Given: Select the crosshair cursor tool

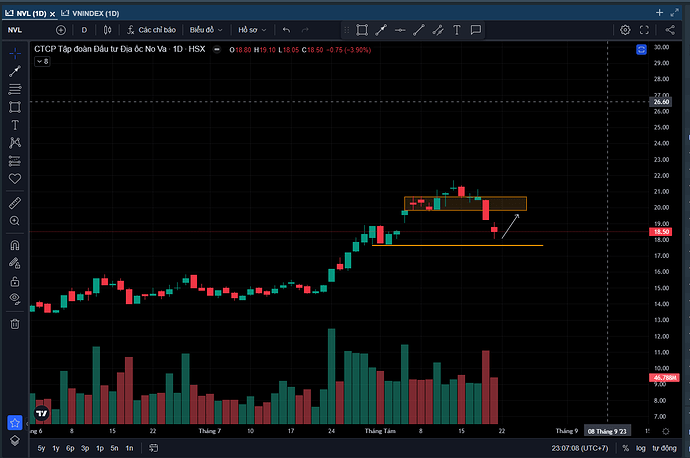Looking at the screenshot, I should (15, 54).
